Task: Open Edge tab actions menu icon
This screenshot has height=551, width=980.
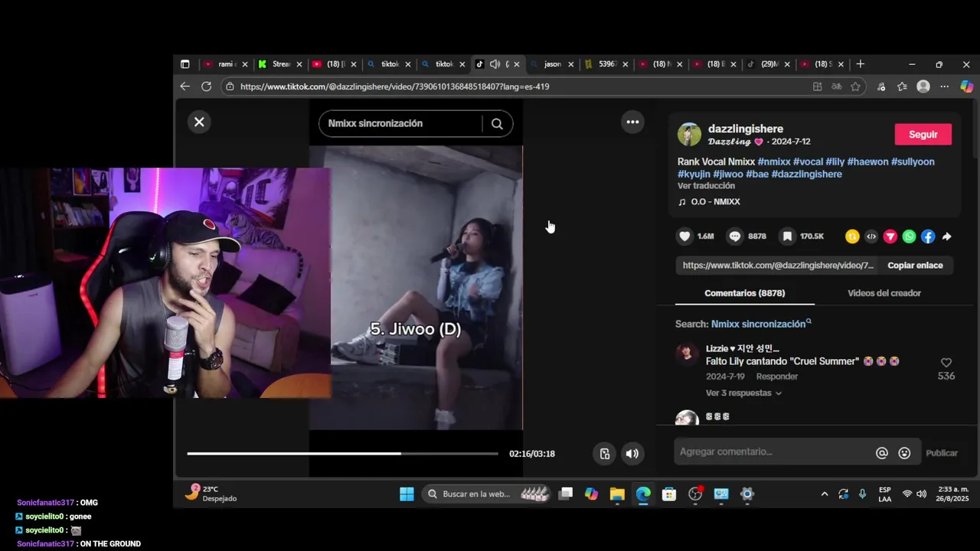Action: (x=185, y=64)
